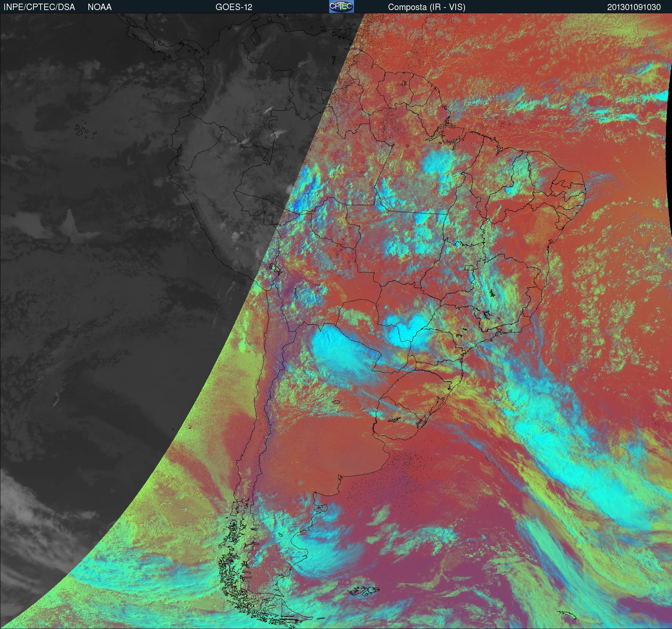Click the INPE/CPTEC/DSA header text

pyautogui.click(x=39, y=7)
